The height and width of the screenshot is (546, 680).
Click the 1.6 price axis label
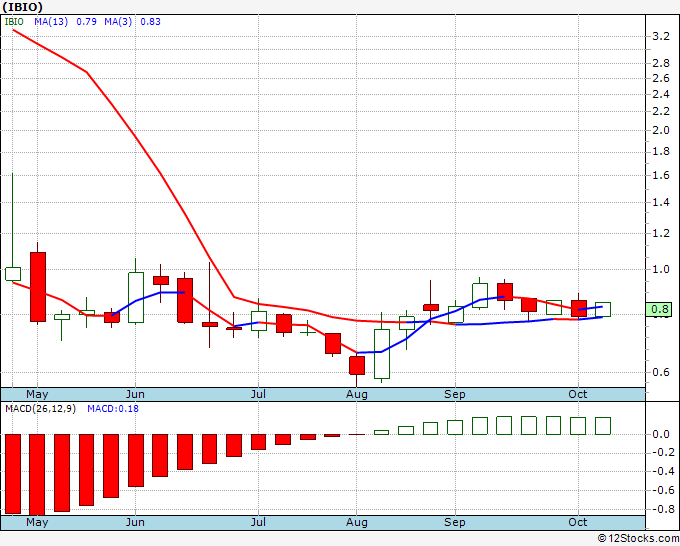click(x=661, y=175)
